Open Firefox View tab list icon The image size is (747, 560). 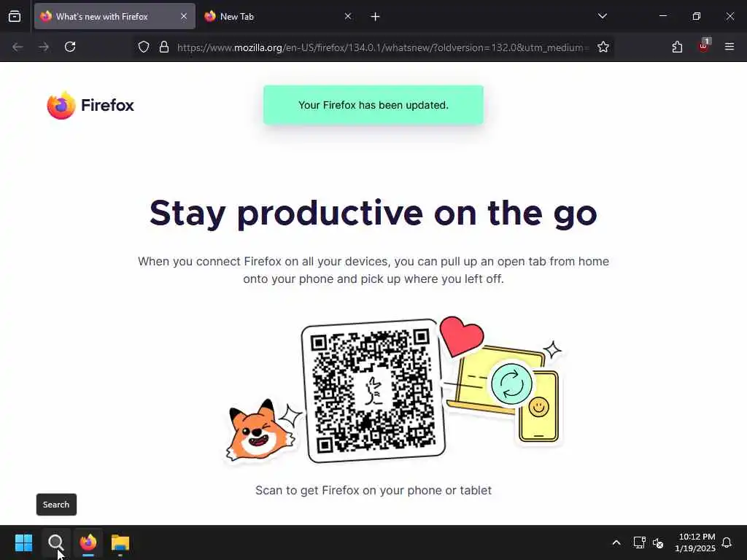coord(15,16)
